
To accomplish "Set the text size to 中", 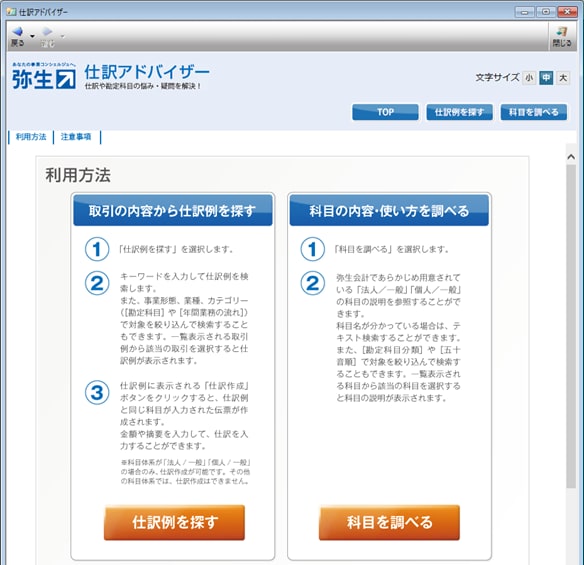I will click(546, 78).
